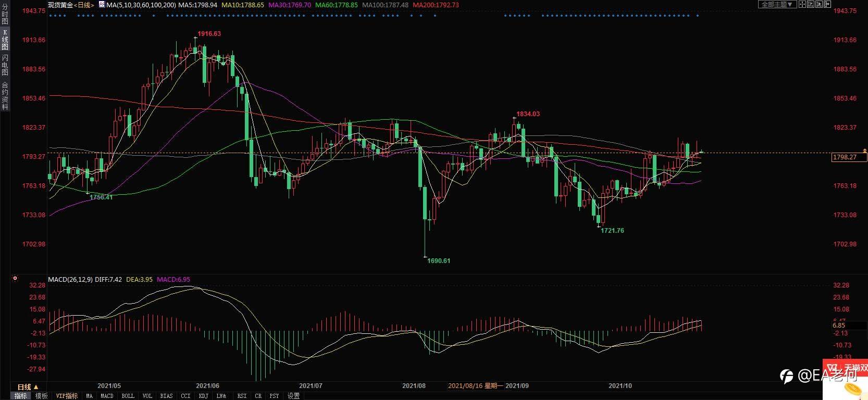Apply the CCI indicator

tap(185, 396)
